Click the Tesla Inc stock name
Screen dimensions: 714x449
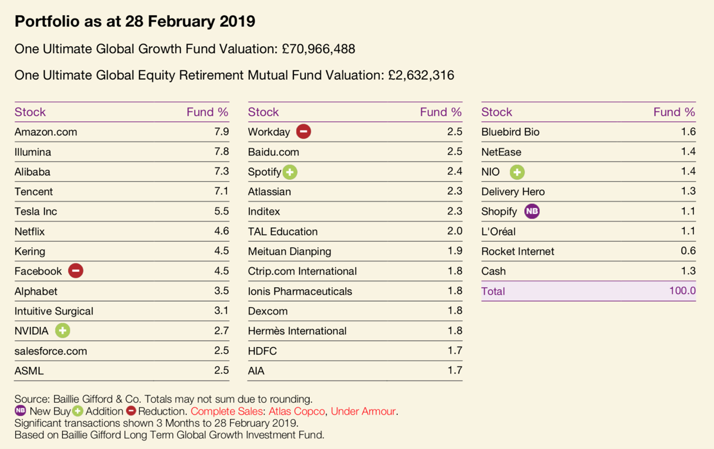click(38, 211)
